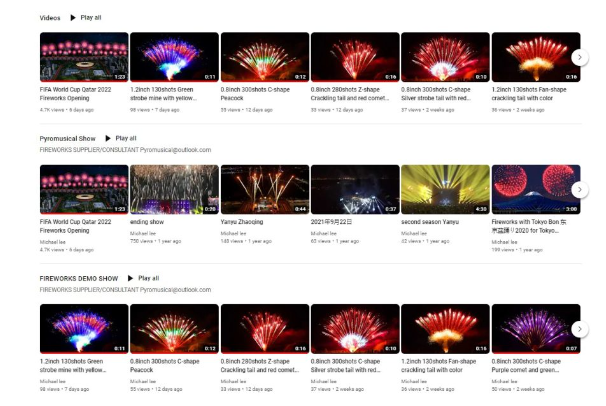Advance the Pyromusical Show row with arrow
Screen dimensions: 606x406
pos(579,190)
